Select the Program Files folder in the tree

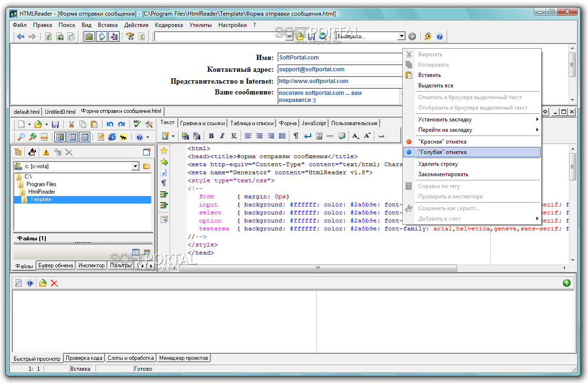pyautogui.click(x=41, y=184)
